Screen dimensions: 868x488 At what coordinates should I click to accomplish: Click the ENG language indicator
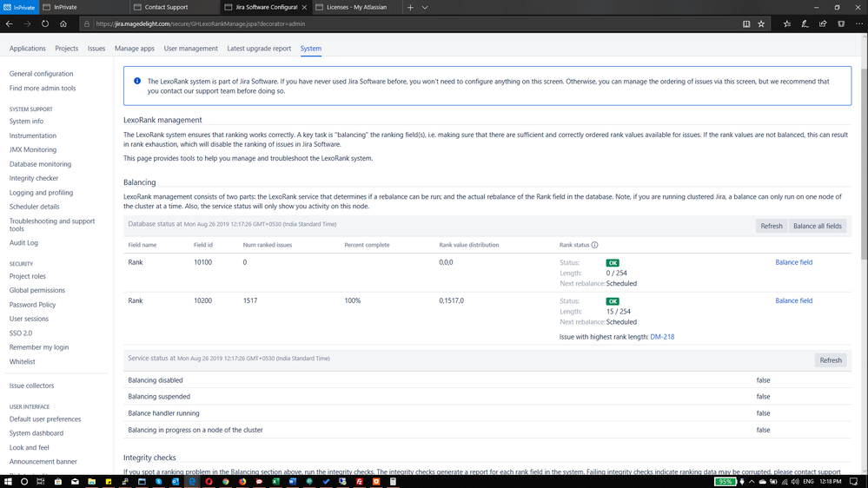coord(808,481)
